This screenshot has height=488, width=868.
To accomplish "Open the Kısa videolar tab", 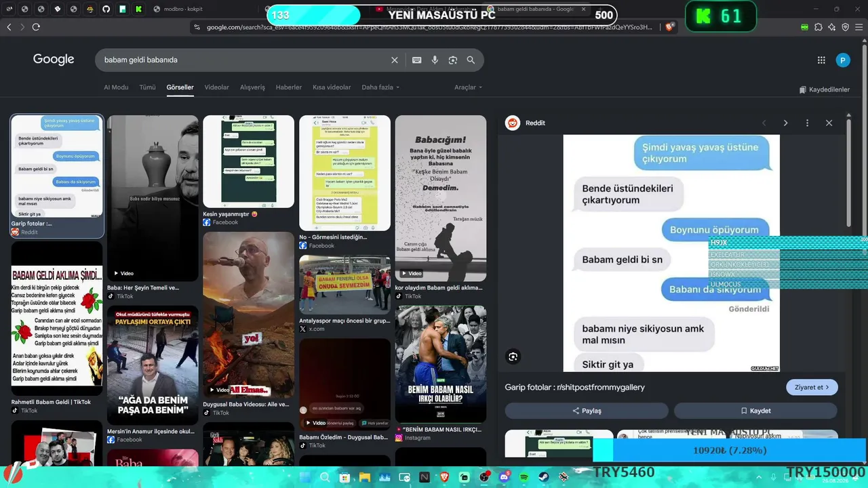I will point(332,87).
